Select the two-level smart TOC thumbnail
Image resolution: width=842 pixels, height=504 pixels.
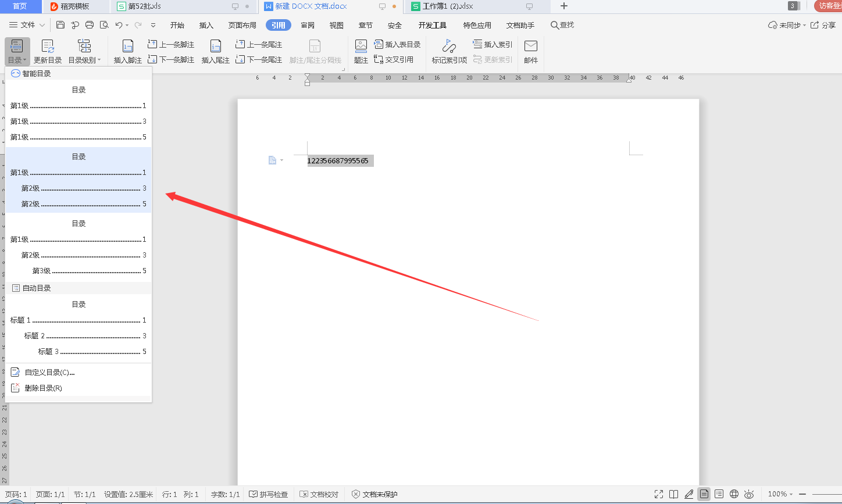click(79, 180)
